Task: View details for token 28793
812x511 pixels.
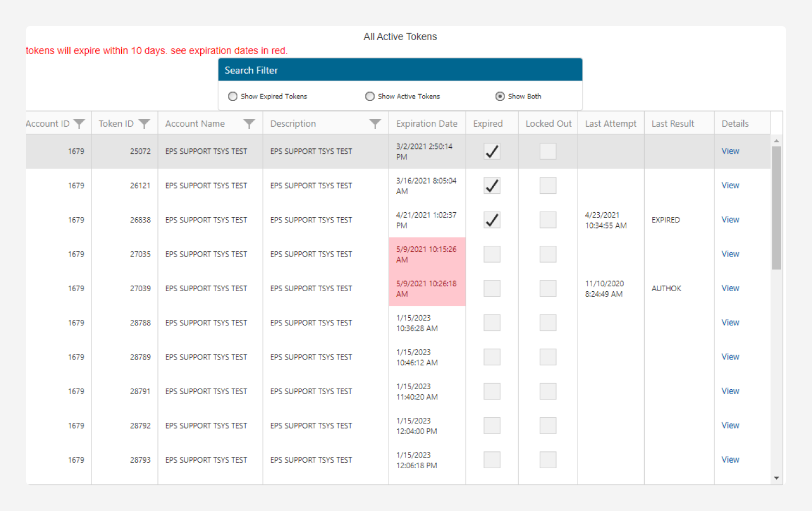Action: click(x=730, y=460)
